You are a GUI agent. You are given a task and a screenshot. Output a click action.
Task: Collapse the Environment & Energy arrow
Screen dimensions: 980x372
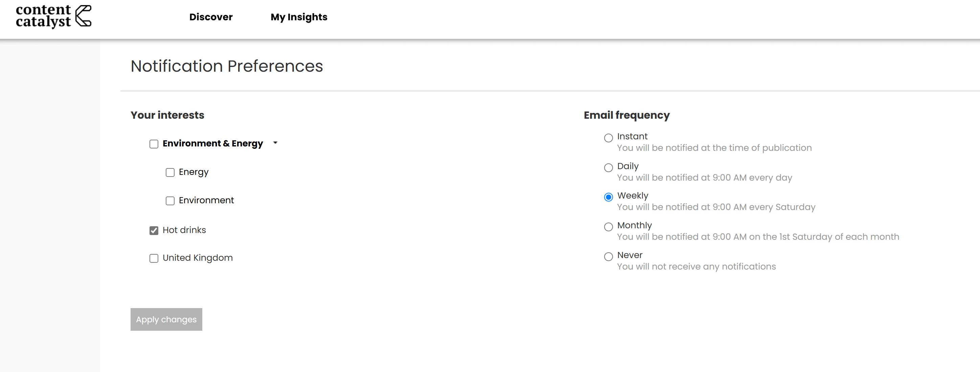(275, 143)
